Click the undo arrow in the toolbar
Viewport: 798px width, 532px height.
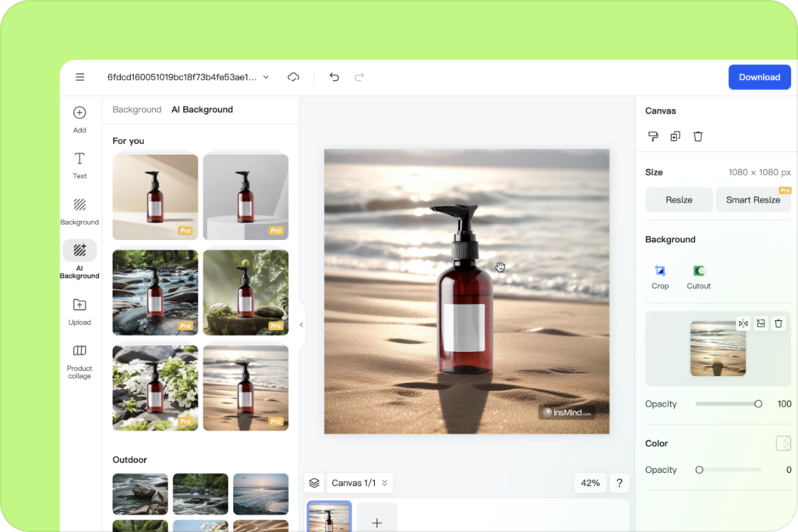click(x=334, y=77)
